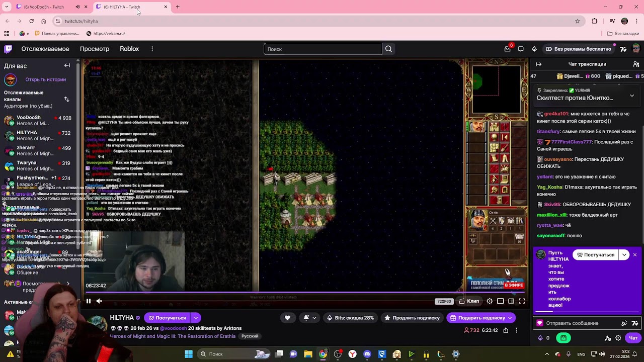The image size is (644, 362).
Task: Open the dropdown beside the white Постучаться button
Action: 624,255
